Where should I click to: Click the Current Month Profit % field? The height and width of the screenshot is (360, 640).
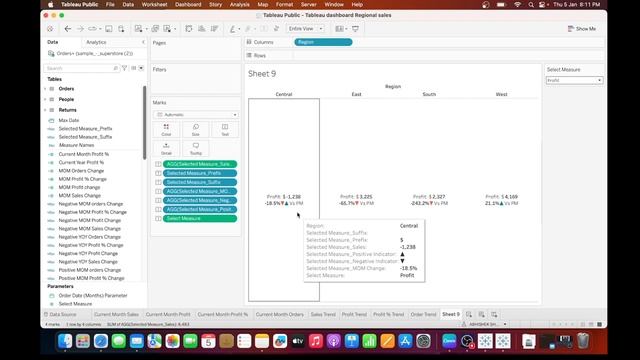(84, 154)
